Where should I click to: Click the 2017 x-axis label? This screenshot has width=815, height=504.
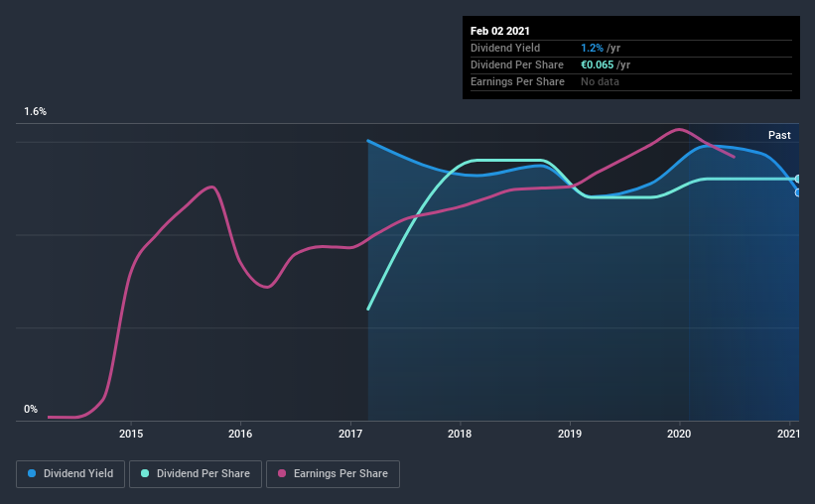coord(350,434)
